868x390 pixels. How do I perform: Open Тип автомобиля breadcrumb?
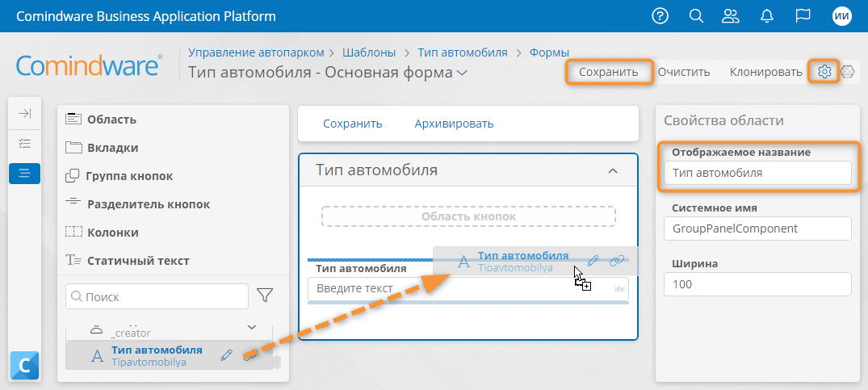click(462, 52)
